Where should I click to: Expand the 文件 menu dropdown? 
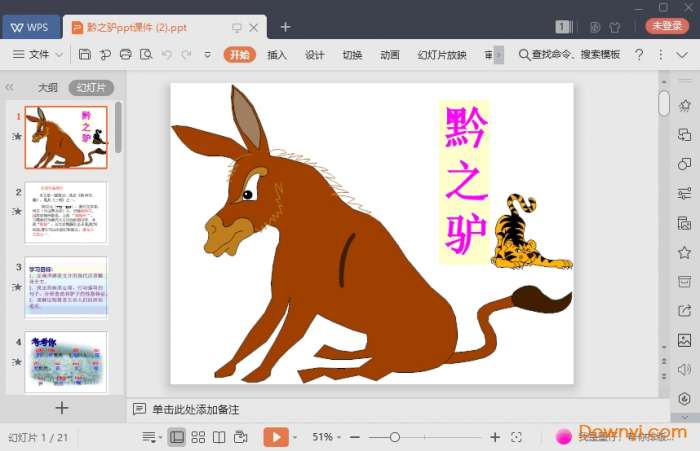tap(40, 55)
